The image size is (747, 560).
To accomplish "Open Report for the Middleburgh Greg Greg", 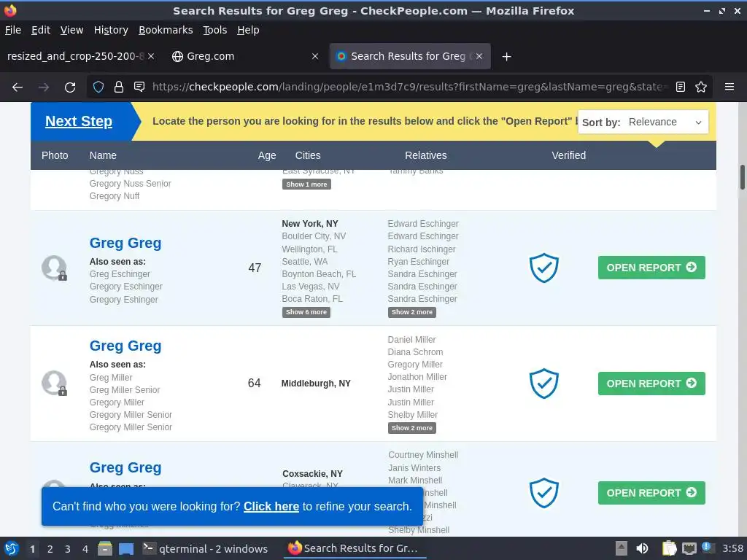I will point(651,384).
